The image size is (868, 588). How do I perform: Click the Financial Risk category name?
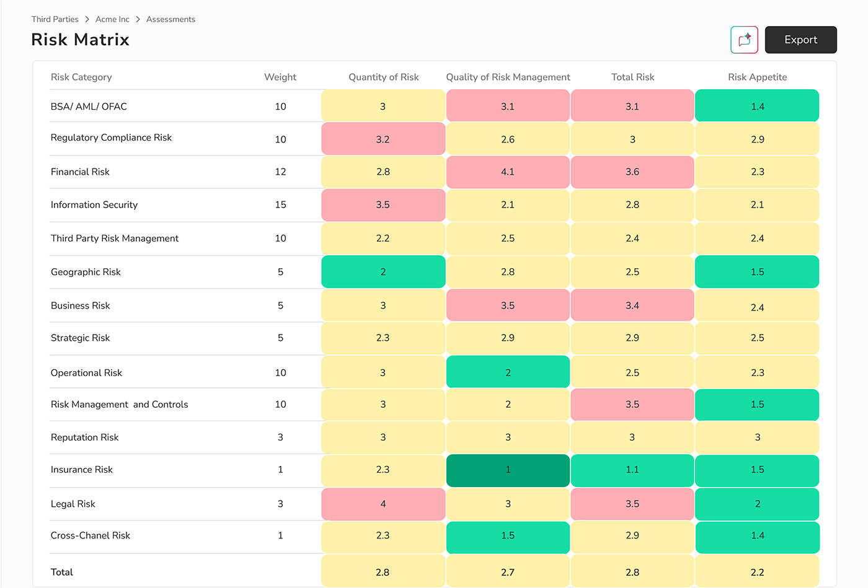[x=80, y=172]
